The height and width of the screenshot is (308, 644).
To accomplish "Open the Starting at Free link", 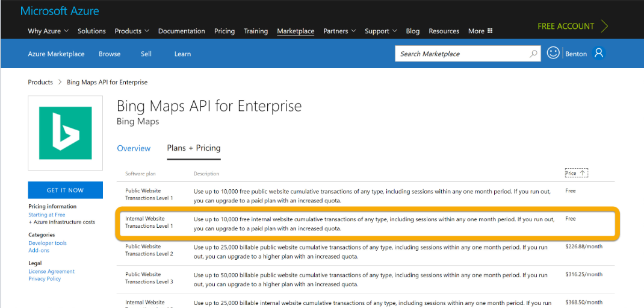I will tap(47, 215).
